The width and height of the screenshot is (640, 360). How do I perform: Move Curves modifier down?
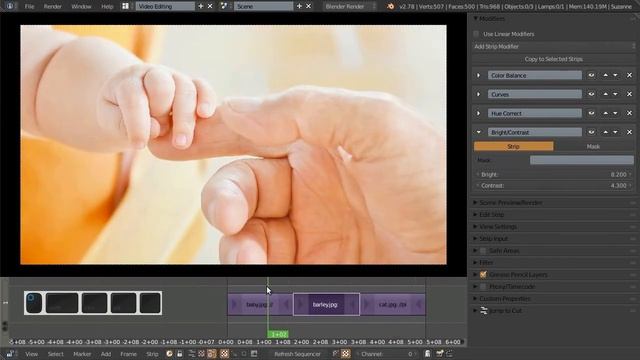point(615,94)
